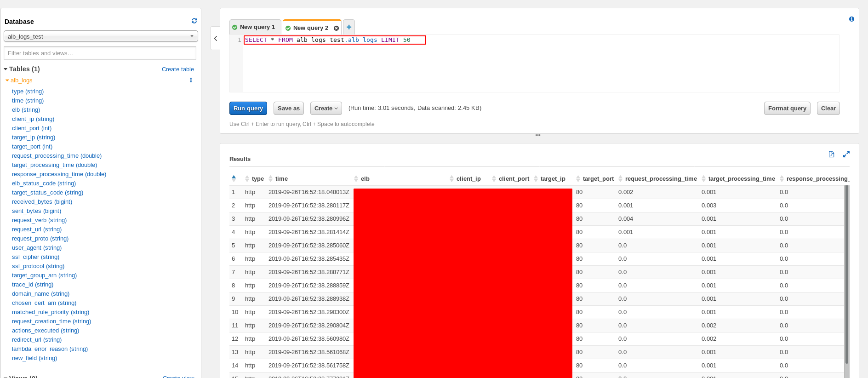Select the New query 2 tab
Viewport: 868px width, 378px height.
coord(310,28)
